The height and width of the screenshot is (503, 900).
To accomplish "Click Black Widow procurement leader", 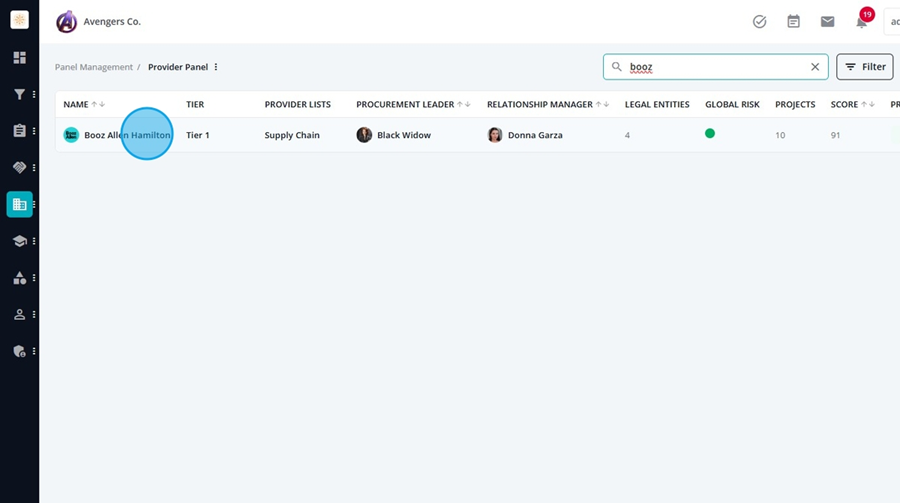I will (404, 135).
